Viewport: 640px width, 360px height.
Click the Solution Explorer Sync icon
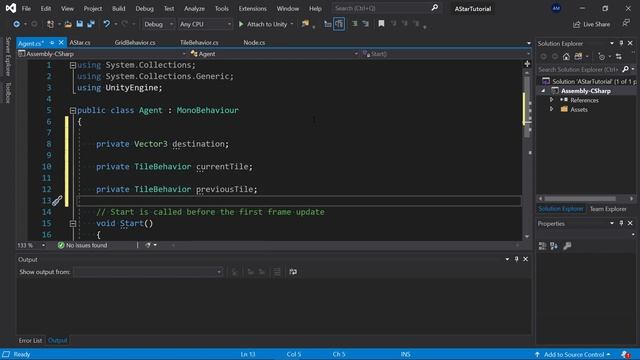(619, 56)
